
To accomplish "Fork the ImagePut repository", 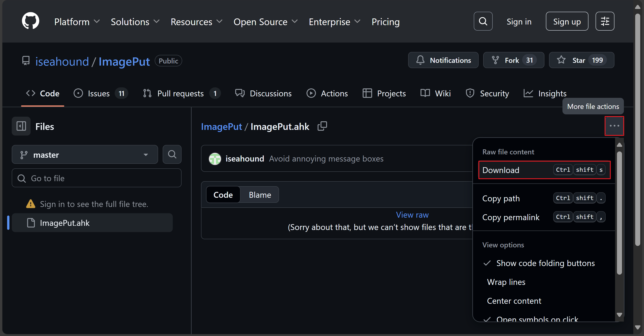I will pos(514,60).
